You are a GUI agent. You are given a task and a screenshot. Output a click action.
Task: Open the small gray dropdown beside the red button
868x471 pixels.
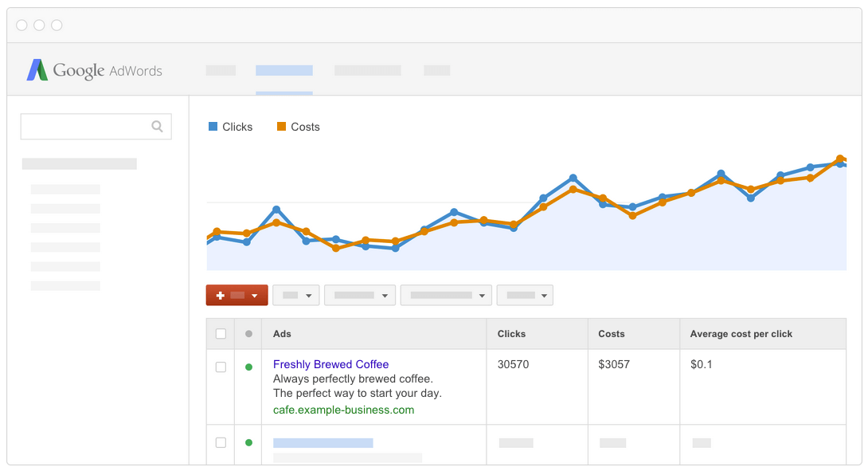pos(296,296)
